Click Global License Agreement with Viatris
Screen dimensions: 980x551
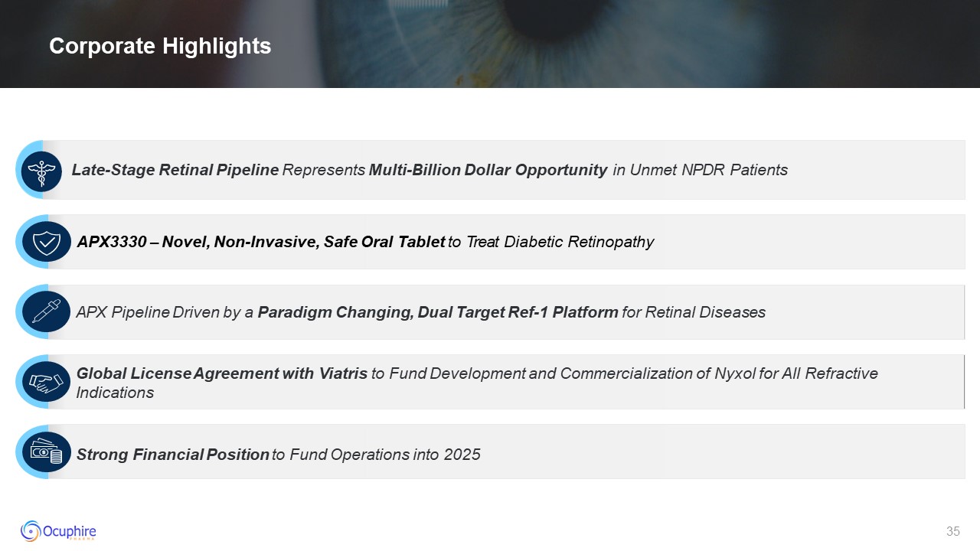(x=222, y=373)
